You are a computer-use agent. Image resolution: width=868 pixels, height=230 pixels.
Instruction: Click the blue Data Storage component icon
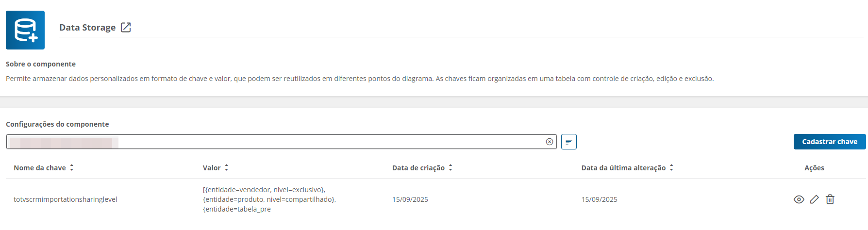[x=25, y=30]
